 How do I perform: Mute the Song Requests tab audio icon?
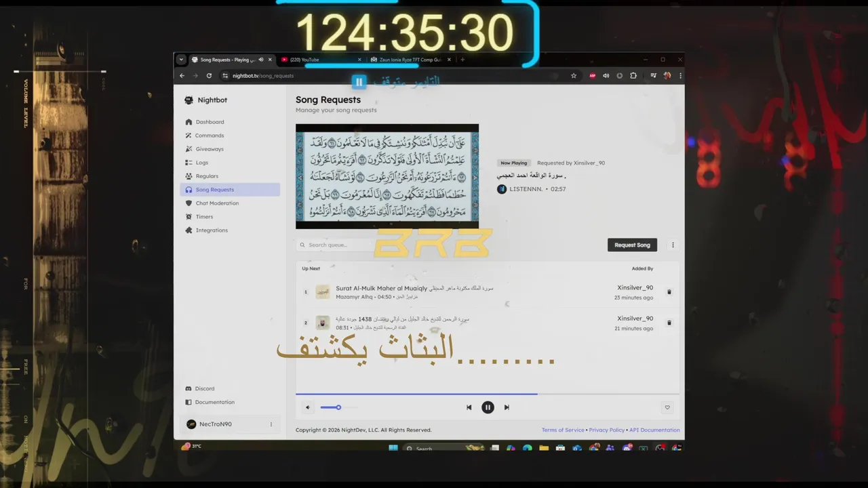[261, 60]
